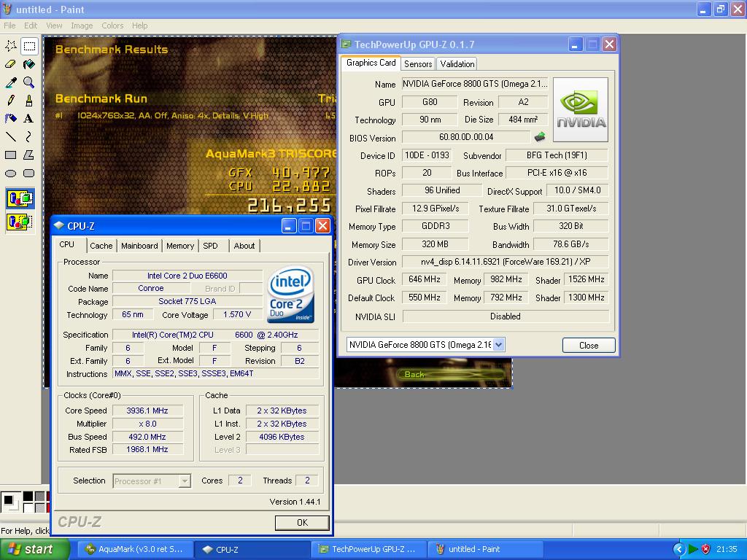Pick the black swatch in Paint palette

[x=28, y=496]
